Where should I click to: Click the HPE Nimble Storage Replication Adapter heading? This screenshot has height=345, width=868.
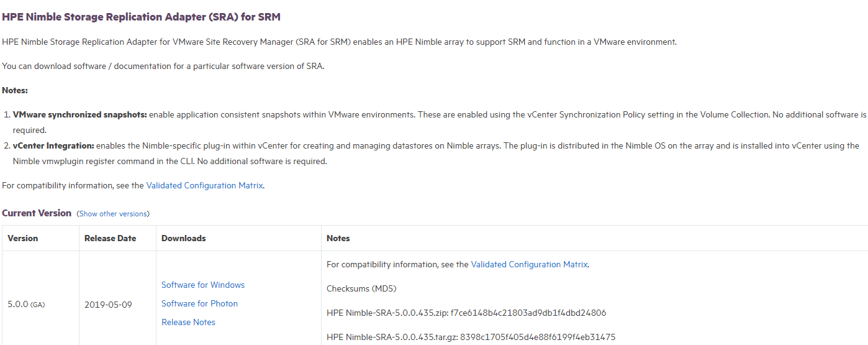click(141, 17)
